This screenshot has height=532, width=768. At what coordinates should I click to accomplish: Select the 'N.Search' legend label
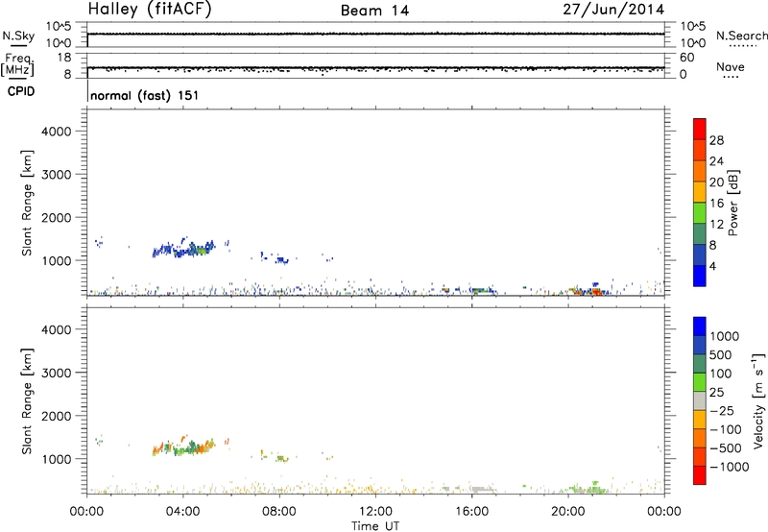click(x=742, y=36)
